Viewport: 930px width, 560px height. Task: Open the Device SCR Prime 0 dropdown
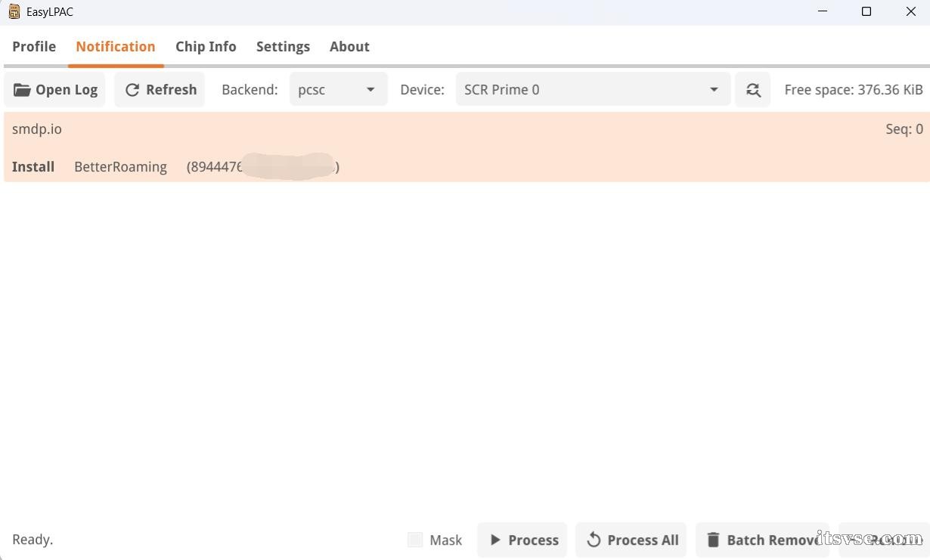coord(594,90)
